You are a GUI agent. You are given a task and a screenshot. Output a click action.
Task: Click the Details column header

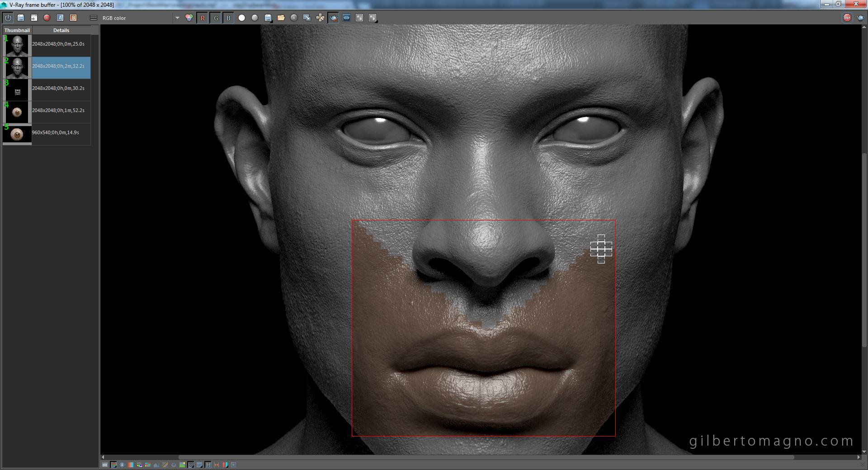61,30
